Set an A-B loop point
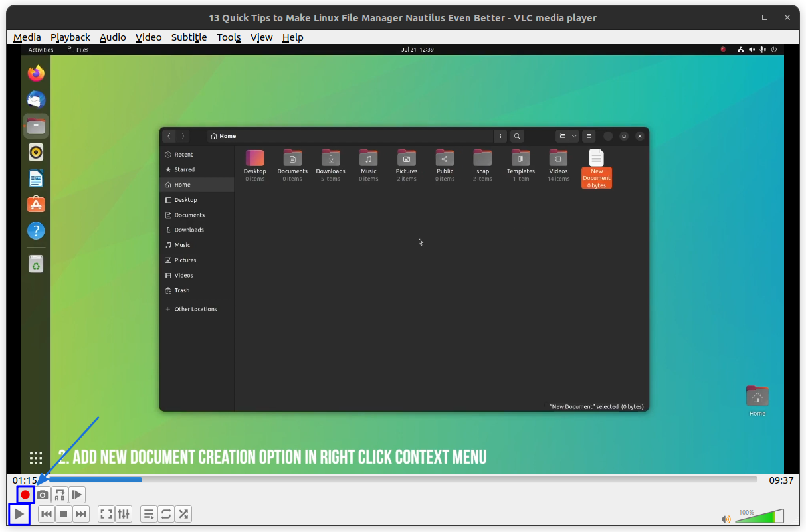The height and width of the screenshot is (532, 806). pos(59,494)
